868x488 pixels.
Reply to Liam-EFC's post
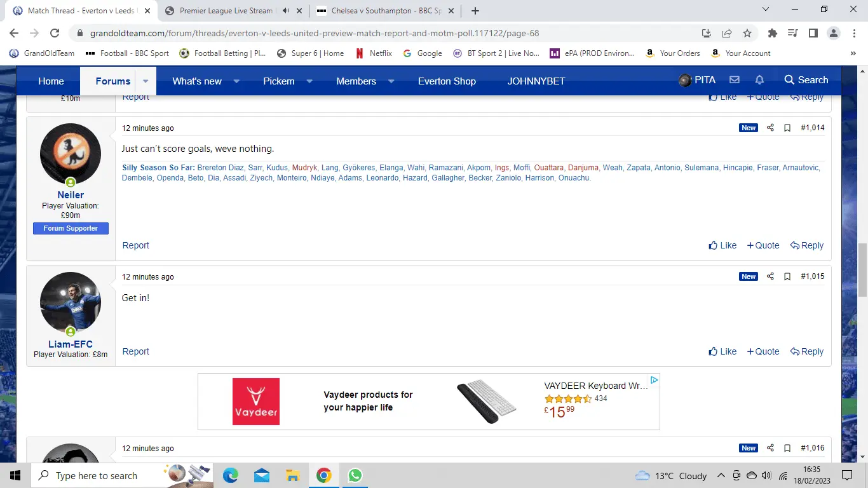(806, 351)
